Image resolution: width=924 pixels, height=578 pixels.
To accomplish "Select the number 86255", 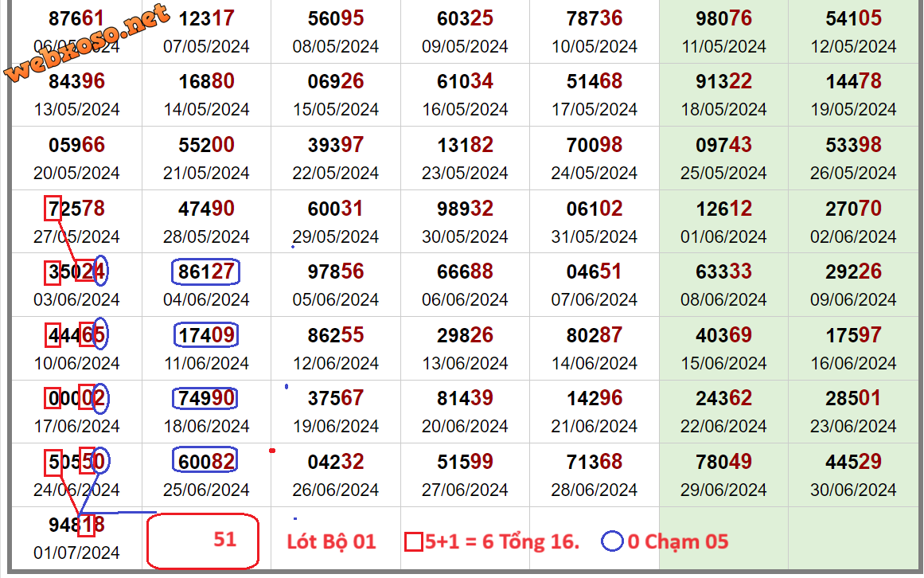I will click(x=336, y=335).
